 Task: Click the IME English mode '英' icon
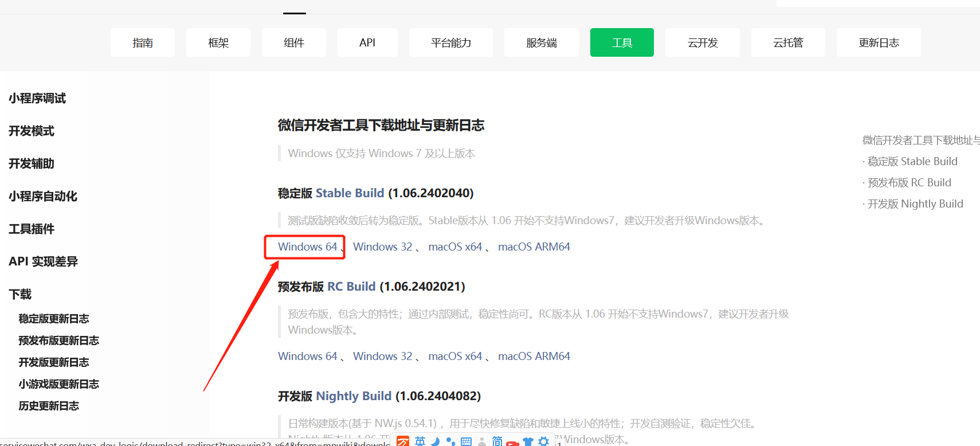420,441
